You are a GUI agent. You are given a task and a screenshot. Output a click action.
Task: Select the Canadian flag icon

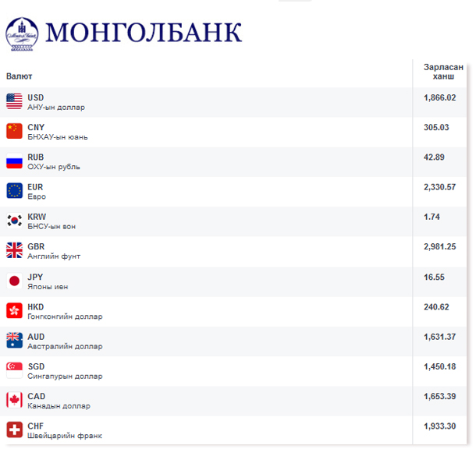[x=14, y=401]
